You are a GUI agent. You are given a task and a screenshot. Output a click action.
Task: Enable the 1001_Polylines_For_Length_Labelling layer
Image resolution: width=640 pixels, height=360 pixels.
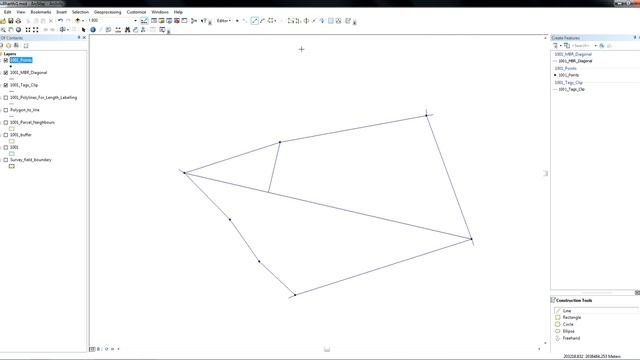coord(6,98)
